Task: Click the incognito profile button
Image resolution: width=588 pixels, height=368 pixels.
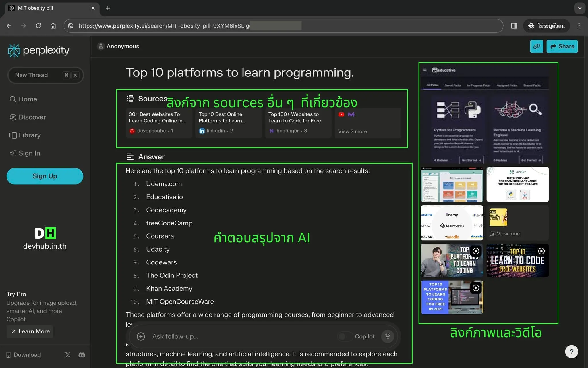Action: click(x=546, y=26)
